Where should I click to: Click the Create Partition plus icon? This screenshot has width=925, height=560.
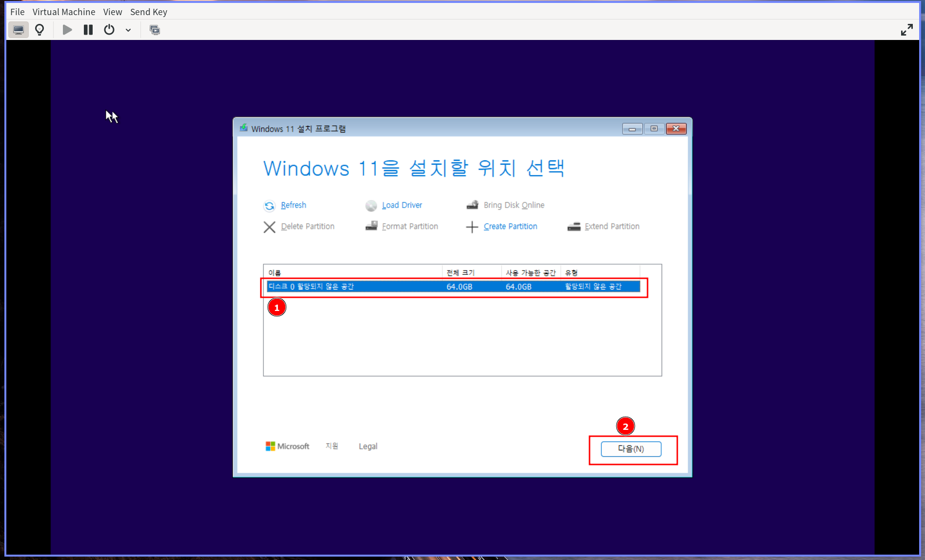pyautogui.click(x=472, y=227)
